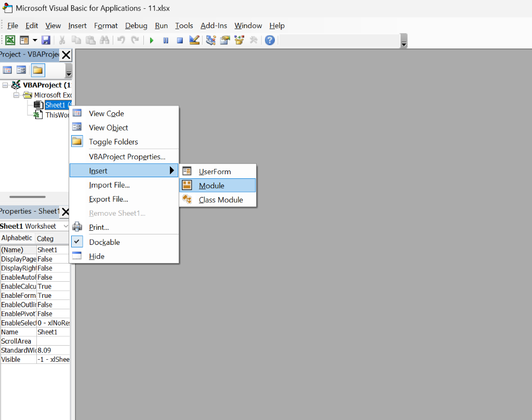Click the Cut scissors toolbar icon

point(62,41)
